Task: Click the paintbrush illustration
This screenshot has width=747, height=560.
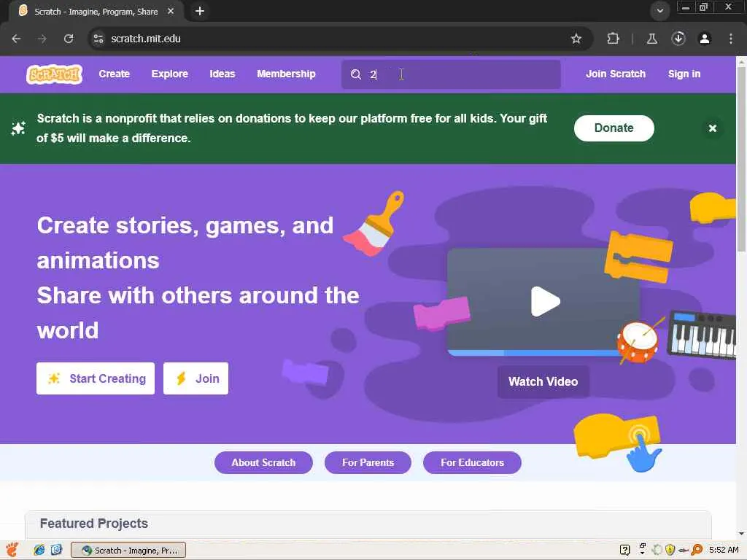Action: click(x=374, y=223)
